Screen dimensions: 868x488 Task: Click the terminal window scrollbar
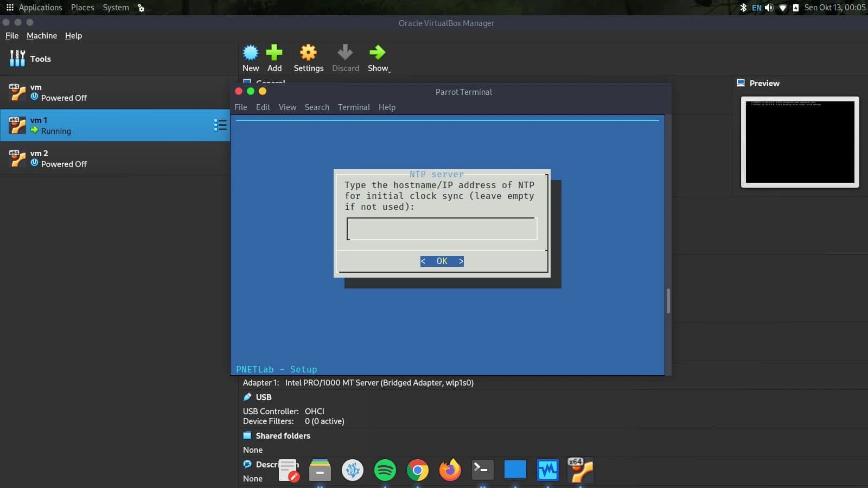tap(668, 301)
